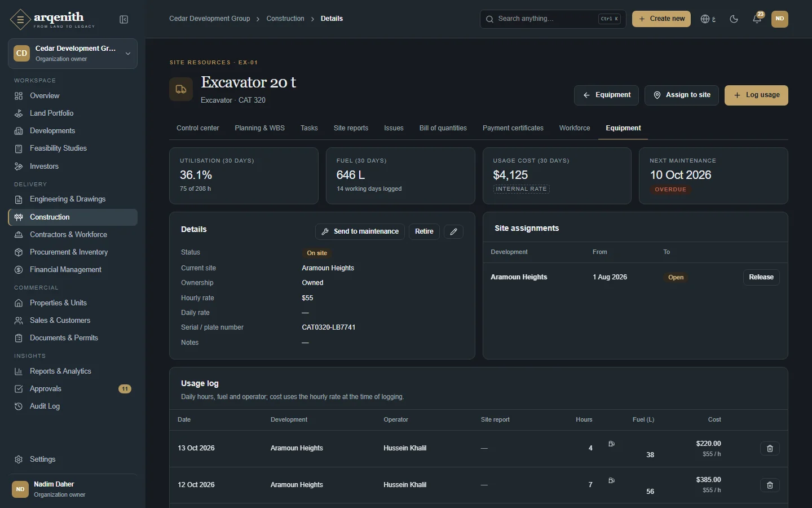The width and height of the screenshot is (812, 508).
Task: Open the Planning & WBS tab
Action: click(x=260, y=128)
